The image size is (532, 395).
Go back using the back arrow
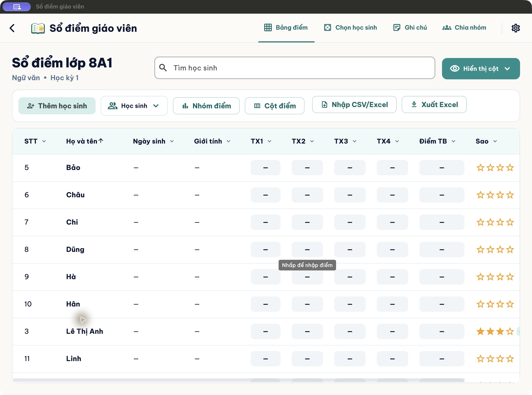pyautogui.click(x=12, y=28)
